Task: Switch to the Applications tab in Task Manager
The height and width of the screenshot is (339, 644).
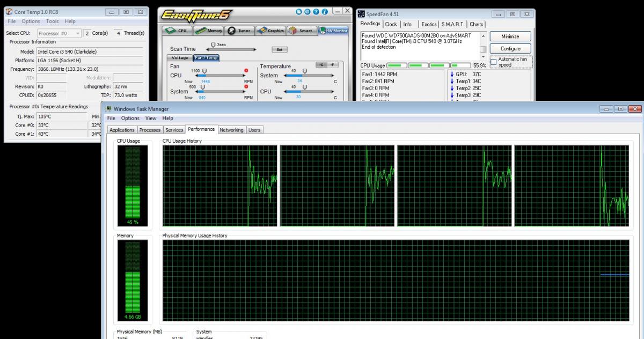Action: coord(122,130)
